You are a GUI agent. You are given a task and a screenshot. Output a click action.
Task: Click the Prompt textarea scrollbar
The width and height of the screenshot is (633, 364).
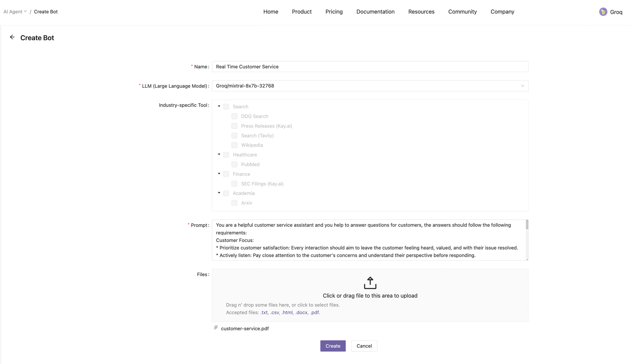[527, 225]
